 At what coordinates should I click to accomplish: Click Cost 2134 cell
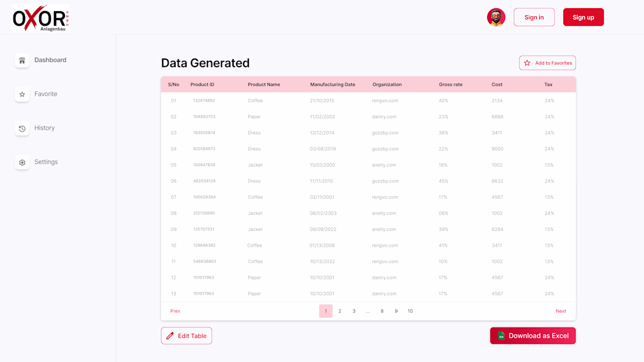pyautogui.click(x=497, y=101)
